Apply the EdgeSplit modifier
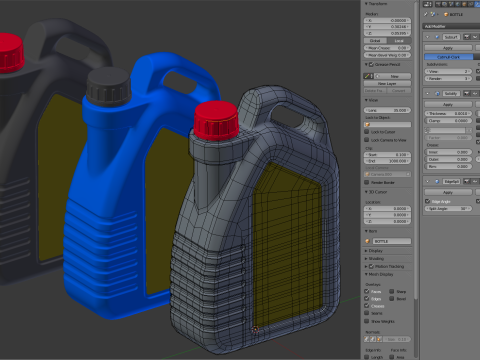This screenshot has height=360, width=480. (x=448, y=192)
